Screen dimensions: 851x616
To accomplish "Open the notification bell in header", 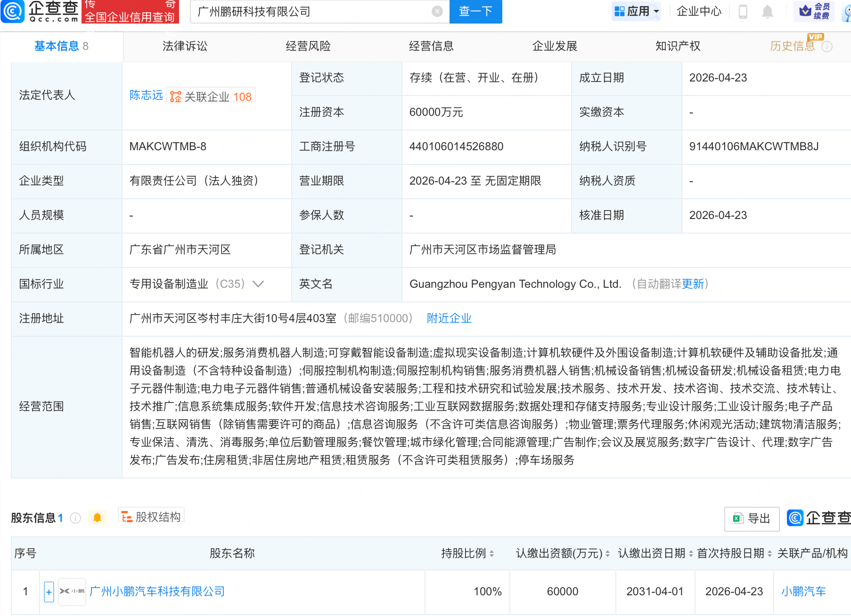I will pyautogui.click(x=767, y=11).
